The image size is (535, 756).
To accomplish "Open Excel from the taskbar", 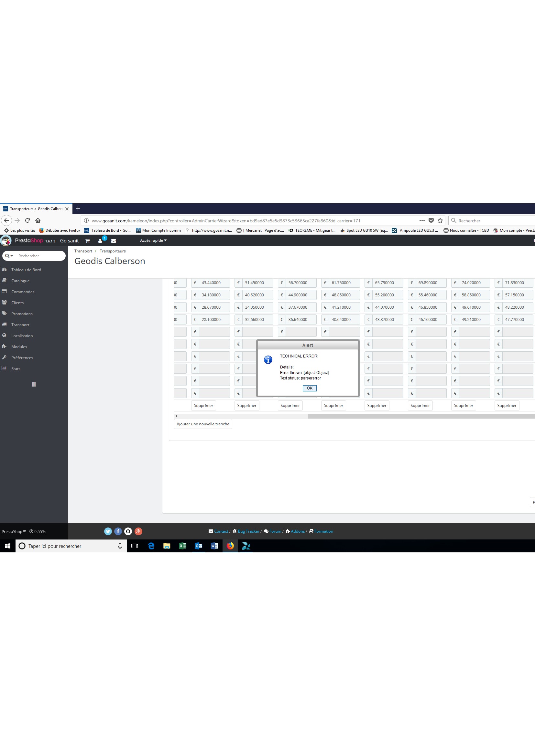I will [x=182, y=546].
